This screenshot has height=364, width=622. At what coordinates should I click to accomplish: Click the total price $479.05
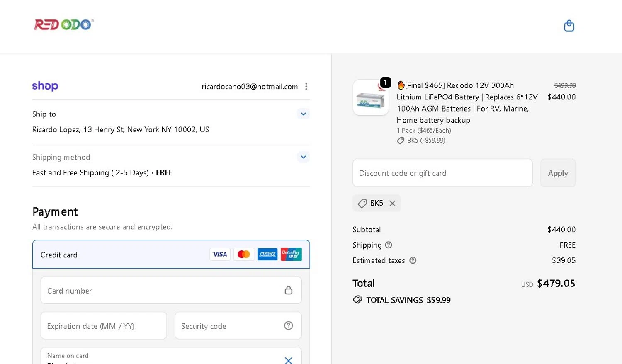click(556, 283)
